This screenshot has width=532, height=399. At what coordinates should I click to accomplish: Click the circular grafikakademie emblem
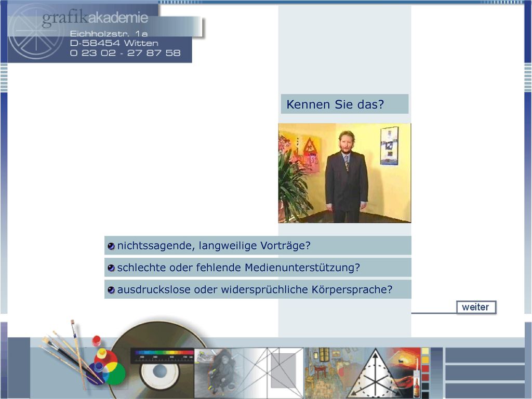coord(36,32)
